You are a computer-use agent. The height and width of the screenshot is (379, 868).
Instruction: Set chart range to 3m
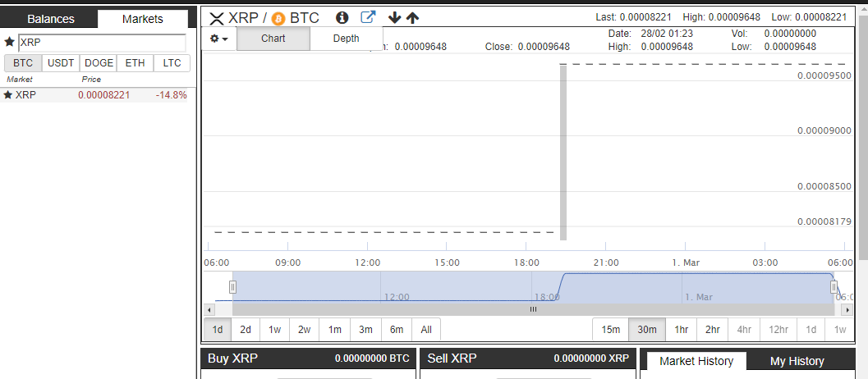click(x=365, y=330)
